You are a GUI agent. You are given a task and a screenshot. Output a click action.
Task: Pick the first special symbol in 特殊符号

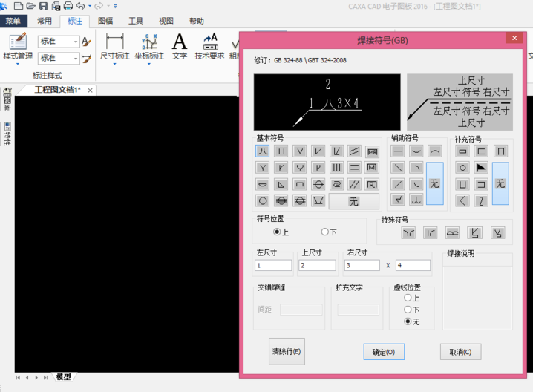click(408, 233)
